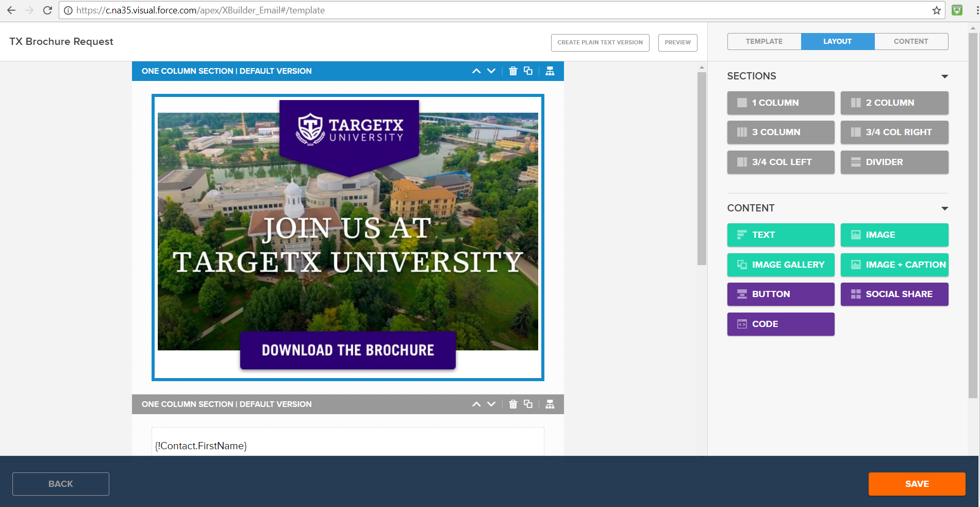This screenshot has height=507, width=980.
Task: Select the purple BUTTON content block
Action: click(780, 294)
